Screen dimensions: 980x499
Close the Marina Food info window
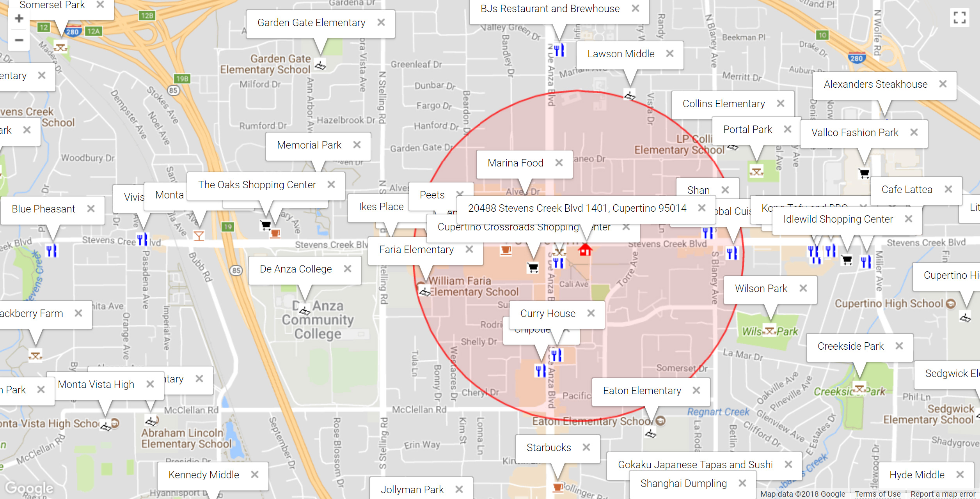click(559, 163)
